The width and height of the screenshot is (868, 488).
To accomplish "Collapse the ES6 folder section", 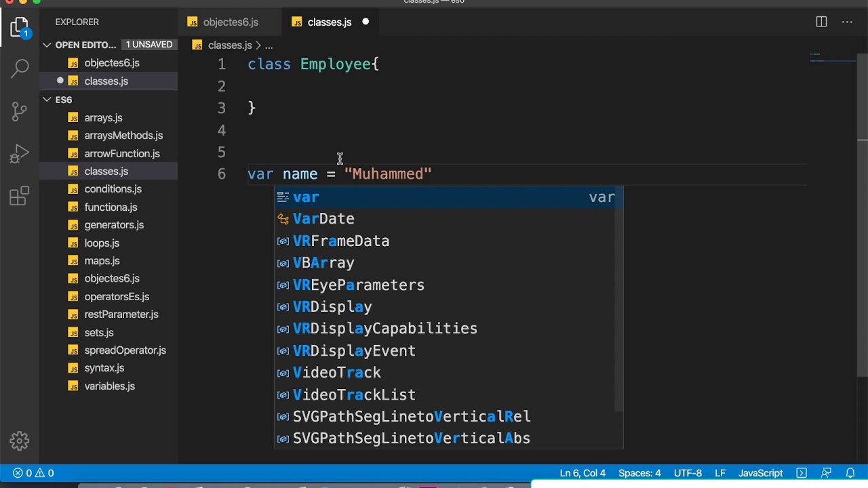I will pos(47,100).
